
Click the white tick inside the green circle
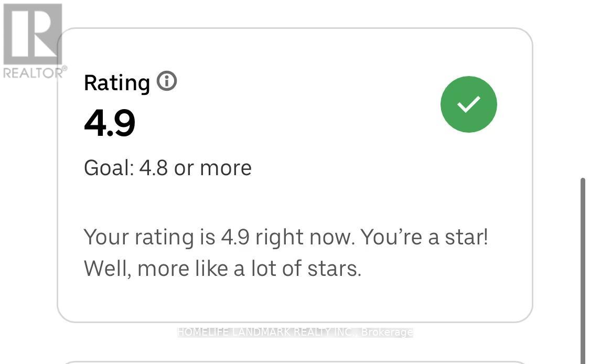coord(468,104)
